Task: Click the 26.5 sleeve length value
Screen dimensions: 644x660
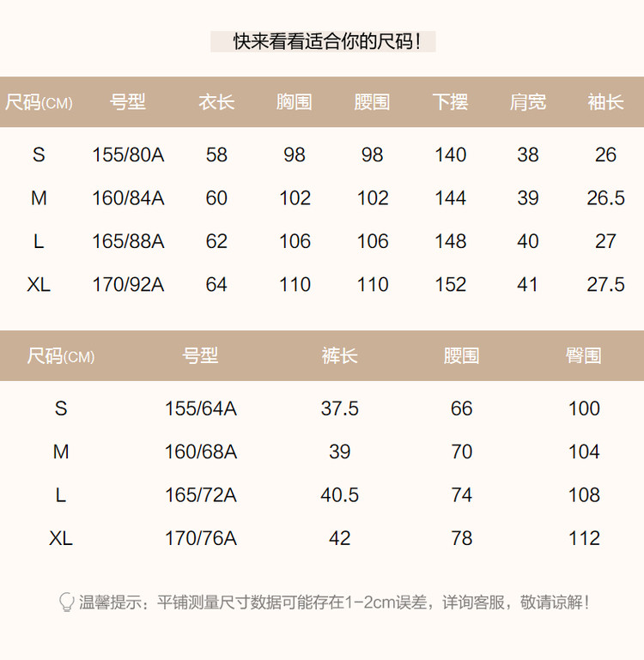Action: (x=605, y=198)
